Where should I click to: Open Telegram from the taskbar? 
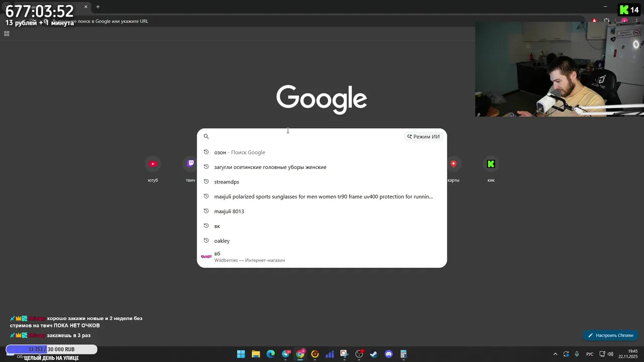(x=285, y=354)
